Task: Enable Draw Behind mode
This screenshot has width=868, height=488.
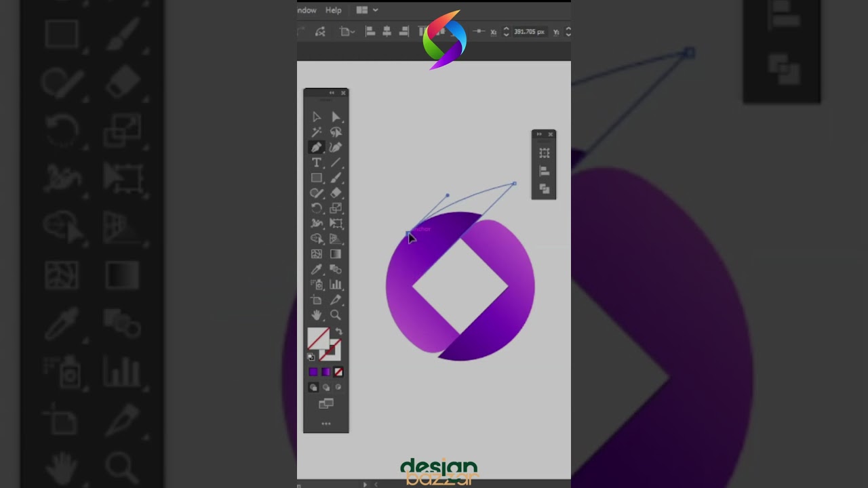Action: coord(326,388)
